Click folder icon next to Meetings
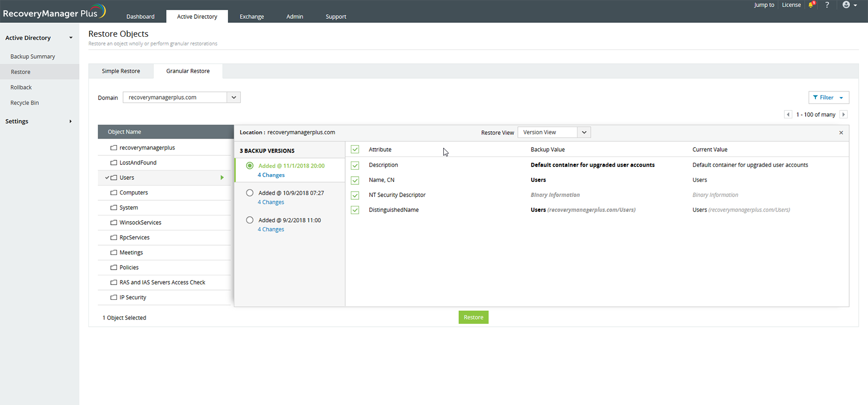868x405 pixels. (x=114, y=252)
